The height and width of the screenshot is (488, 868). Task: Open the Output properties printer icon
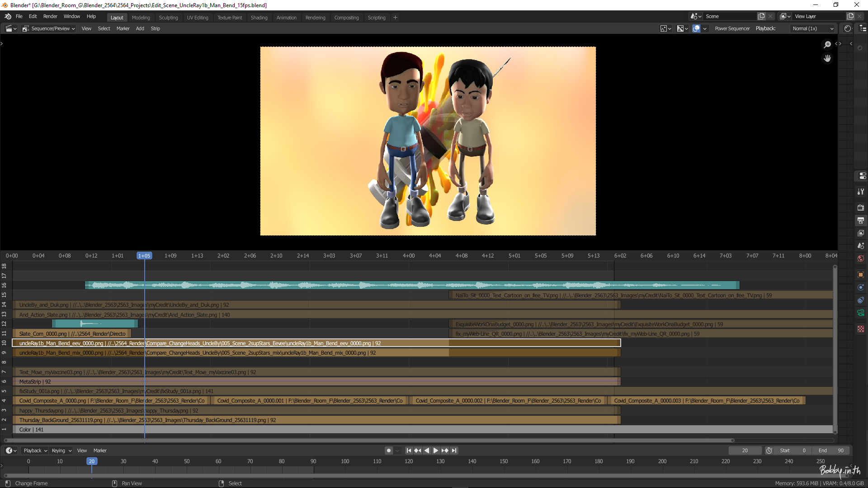coord(861,221)
